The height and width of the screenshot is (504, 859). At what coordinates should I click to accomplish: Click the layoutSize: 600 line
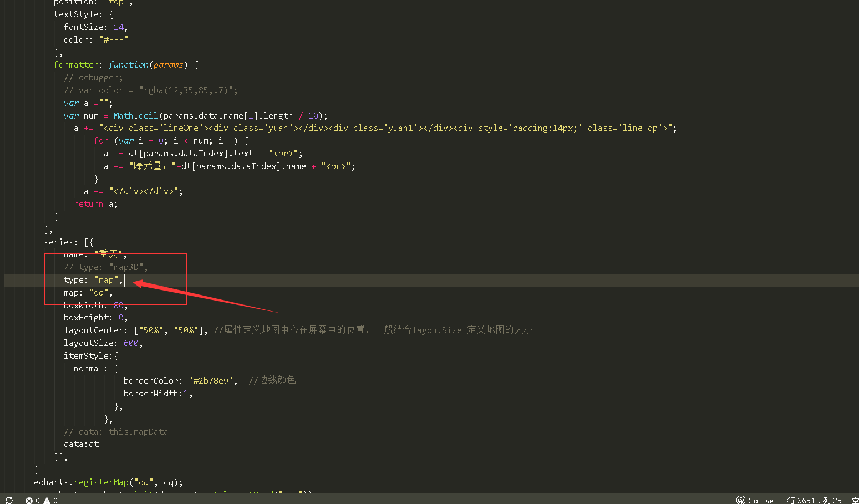[103, 343]
